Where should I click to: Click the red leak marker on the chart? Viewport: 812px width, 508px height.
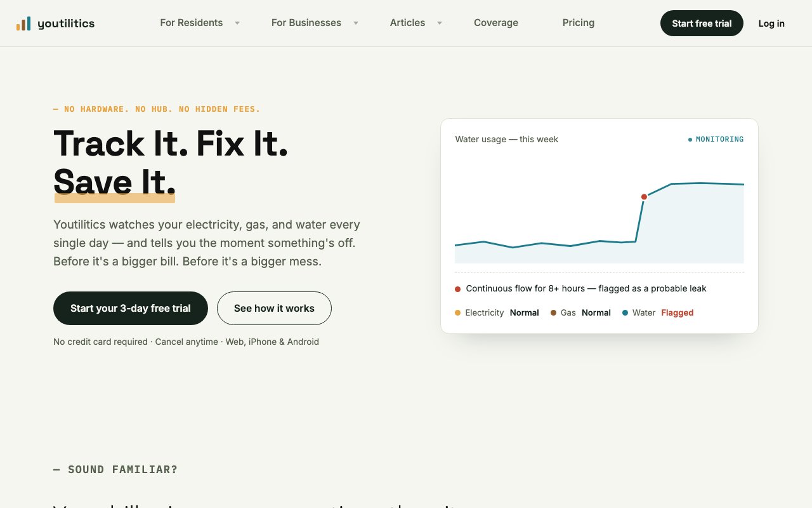[644, 197]
